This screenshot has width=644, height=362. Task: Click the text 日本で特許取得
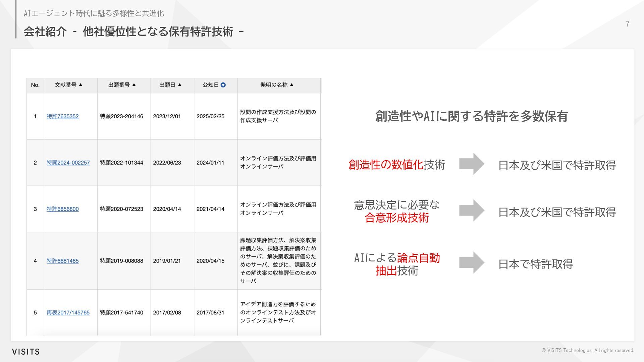tap(536, 264)
